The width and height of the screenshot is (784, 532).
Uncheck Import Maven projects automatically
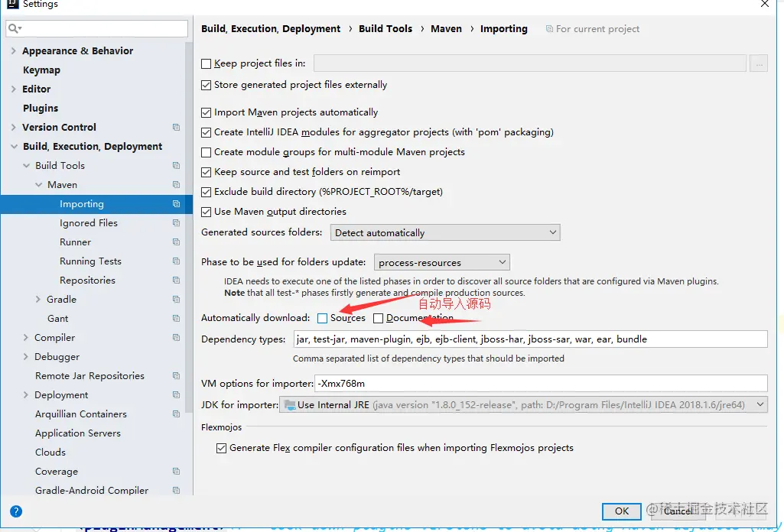tap(206, 112)
